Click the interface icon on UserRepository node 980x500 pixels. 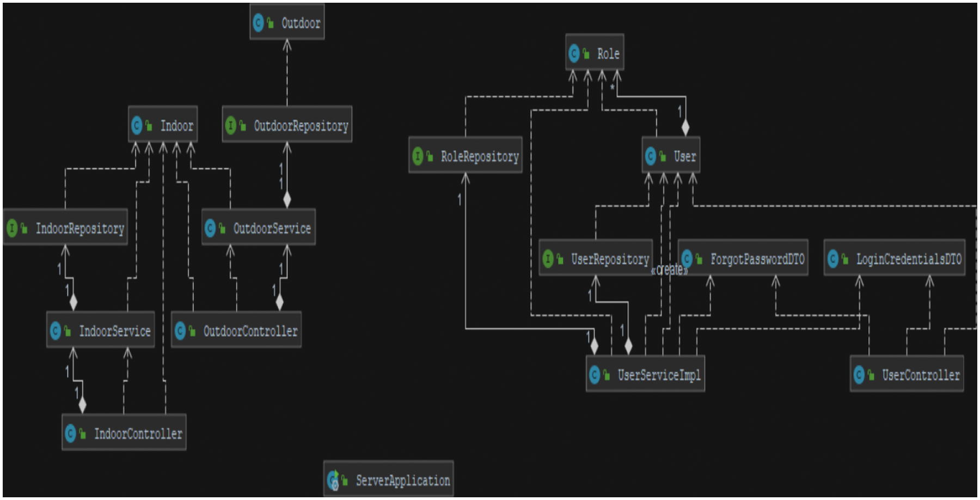pos(548,259)
